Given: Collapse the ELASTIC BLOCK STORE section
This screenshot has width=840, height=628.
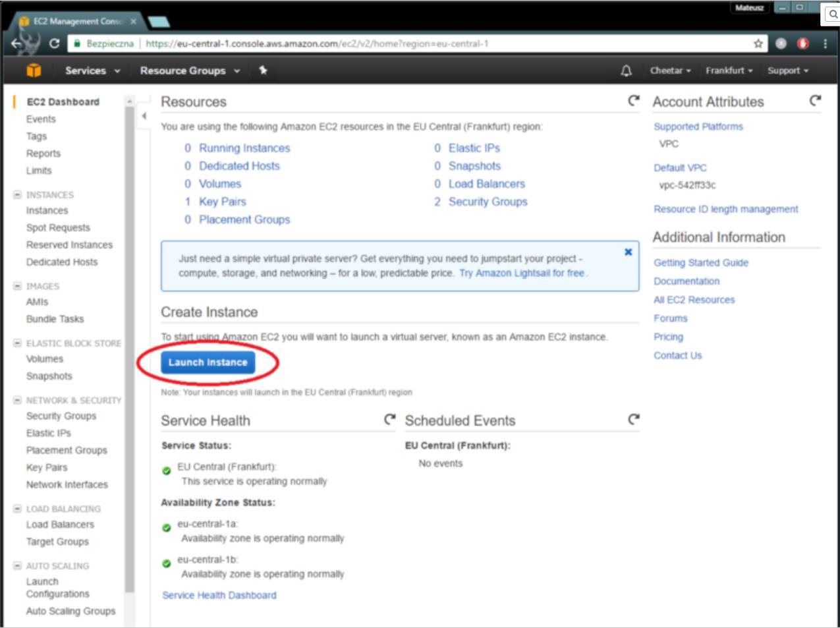Looking at the screenshot, I should coord(17,343).
